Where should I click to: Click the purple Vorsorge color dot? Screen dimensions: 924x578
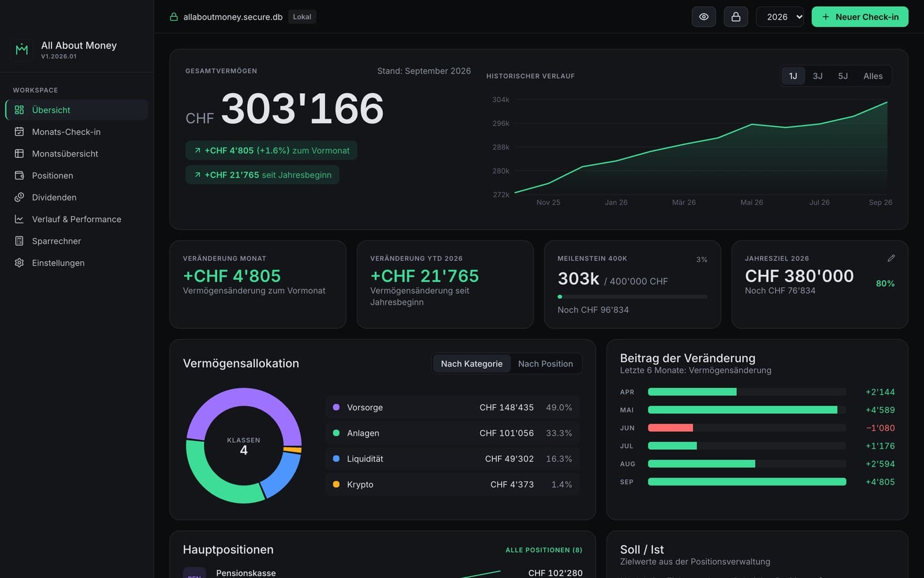(336, 407)
